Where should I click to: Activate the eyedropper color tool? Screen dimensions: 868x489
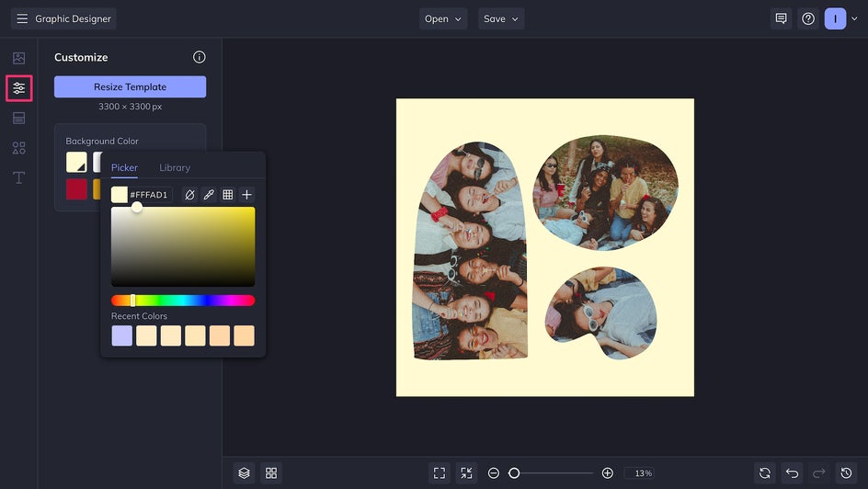tap(209, 195)
